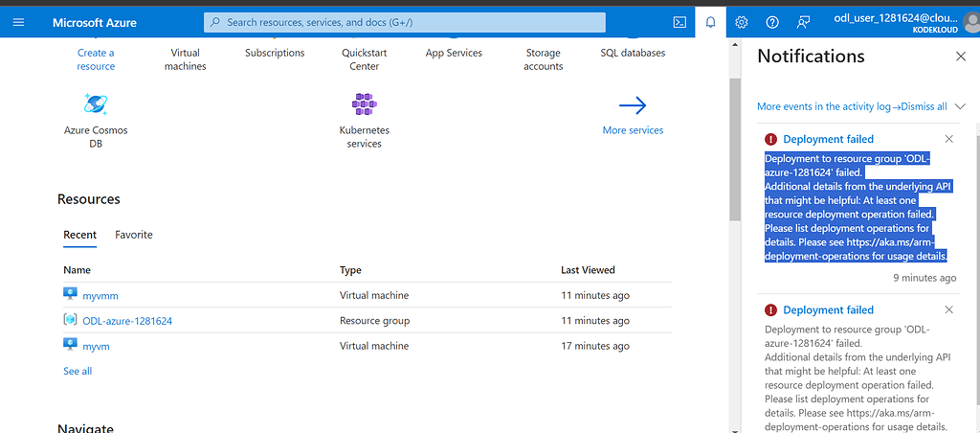Screen dimensions: 980x433
Task: Click the notifications bell icon
Action: point(710,22)
